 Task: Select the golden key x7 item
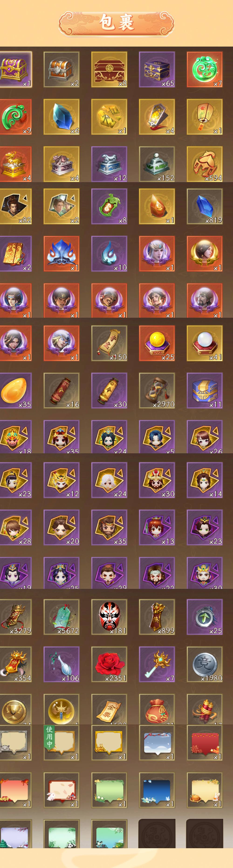pyautogui.click(x=157, y=664)
